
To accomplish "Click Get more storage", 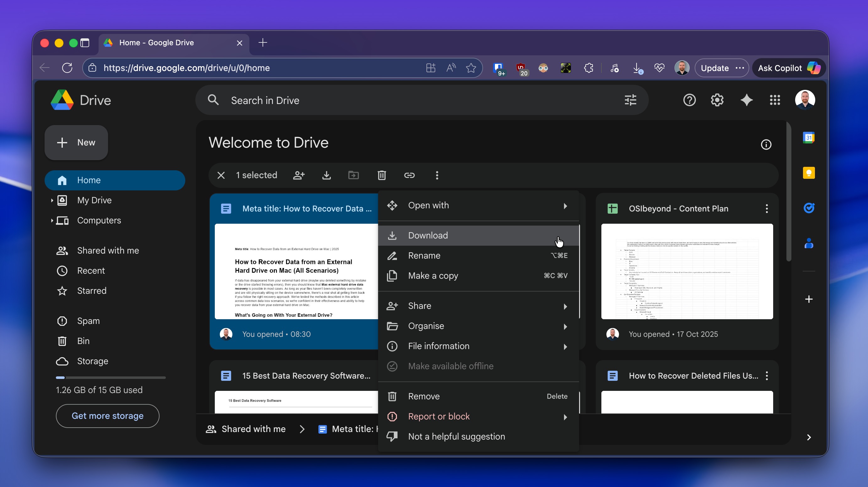I will (107, 416).
